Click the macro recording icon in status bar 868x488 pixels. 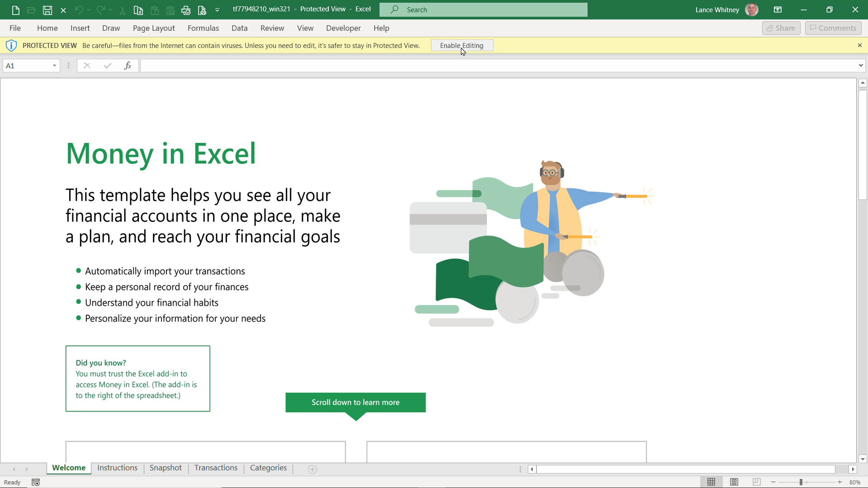[x=36, y=483]
